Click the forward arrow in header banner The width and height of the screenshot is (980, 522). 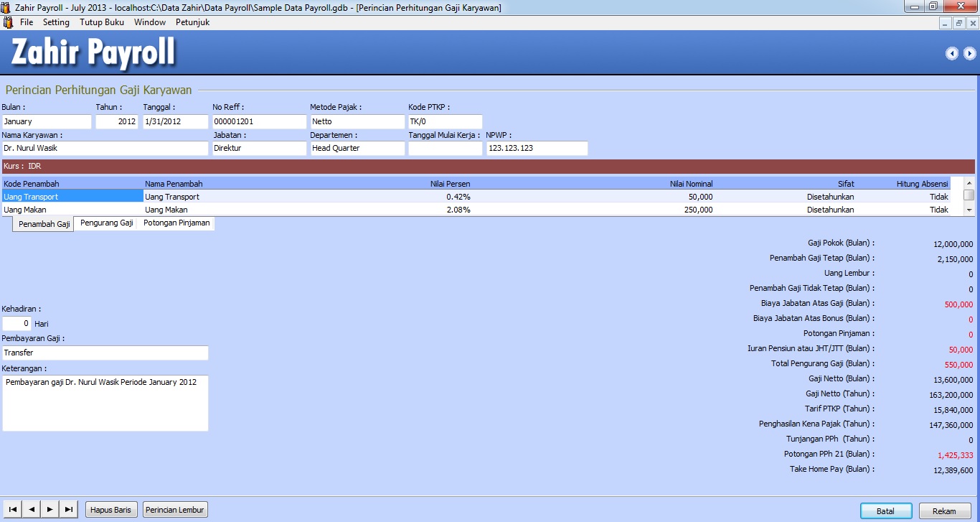point(969,53)
